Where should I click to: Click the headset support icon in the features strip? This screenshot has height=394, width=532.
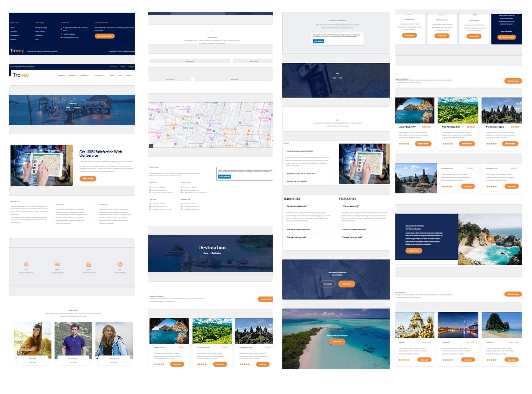[120, 264]
